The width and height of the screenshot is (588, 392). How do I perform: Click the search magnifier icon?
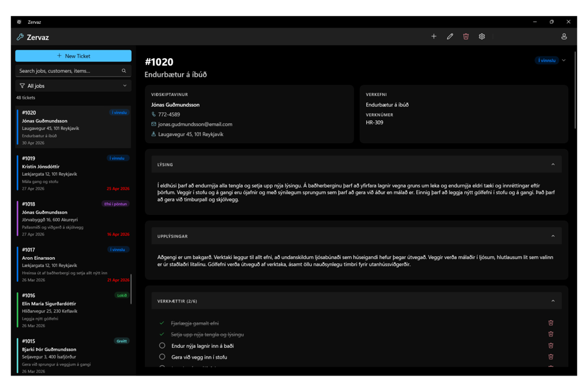point(124,70)
